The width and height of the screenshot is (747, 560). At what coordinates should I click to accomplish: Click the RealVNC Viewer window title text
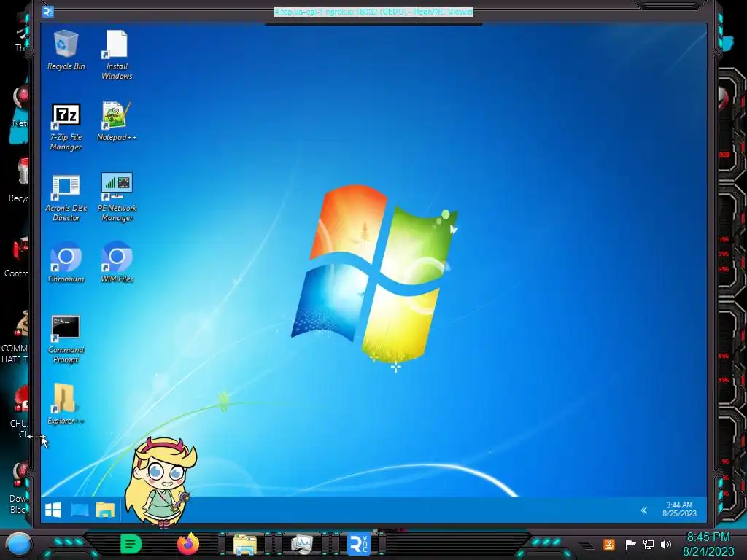(x=373, y=12)
